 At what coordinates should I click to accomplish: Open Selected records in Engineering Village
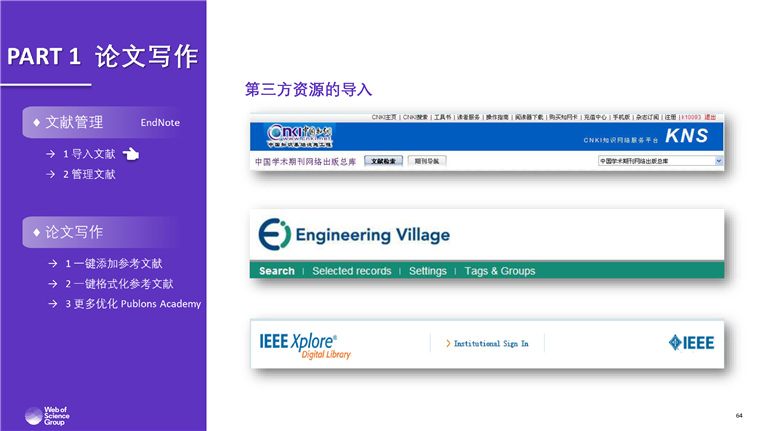[352, 271]
